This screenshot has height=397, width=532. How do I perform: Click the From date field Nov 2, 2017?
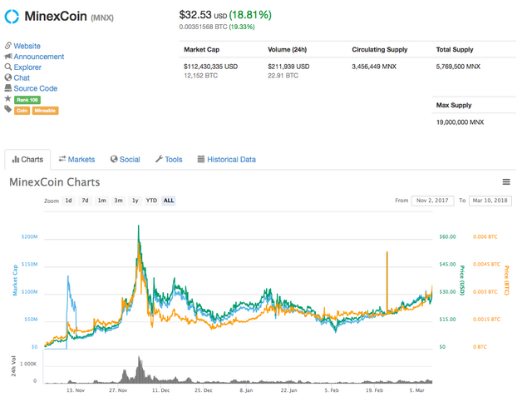[432, 201]
